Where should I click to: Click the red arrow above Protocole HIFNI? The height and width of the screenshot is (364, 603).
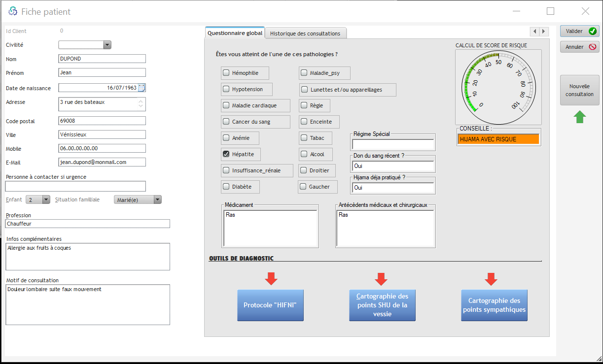tap(271, 279)
